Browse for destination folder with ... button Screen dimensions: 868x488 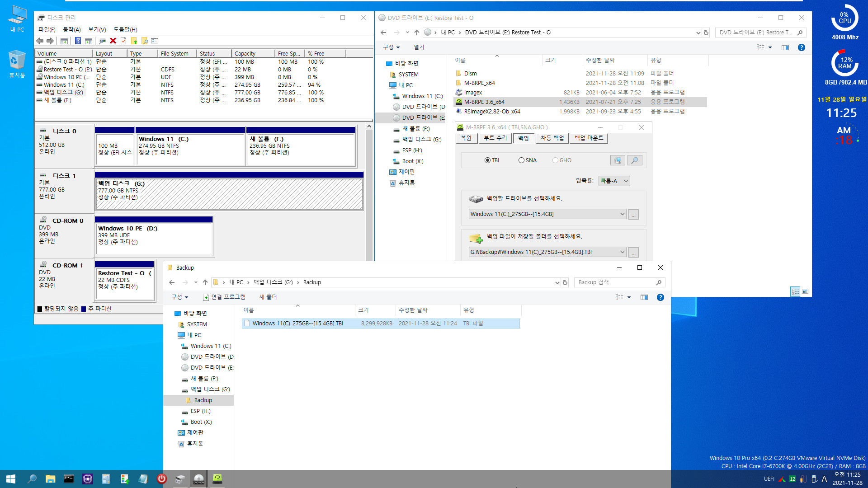pyautogui.click(x=633, y=253)
